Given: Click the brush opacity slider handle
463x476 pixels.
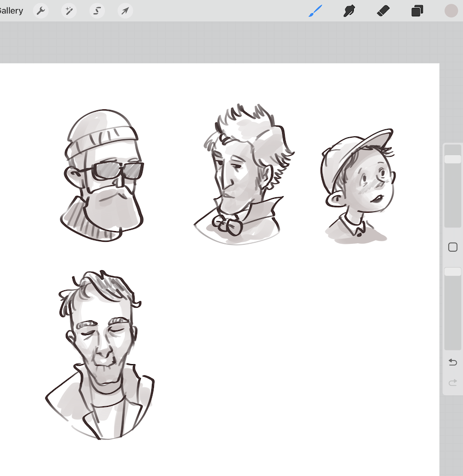Looking at the screenshot, I should (452, 271).
